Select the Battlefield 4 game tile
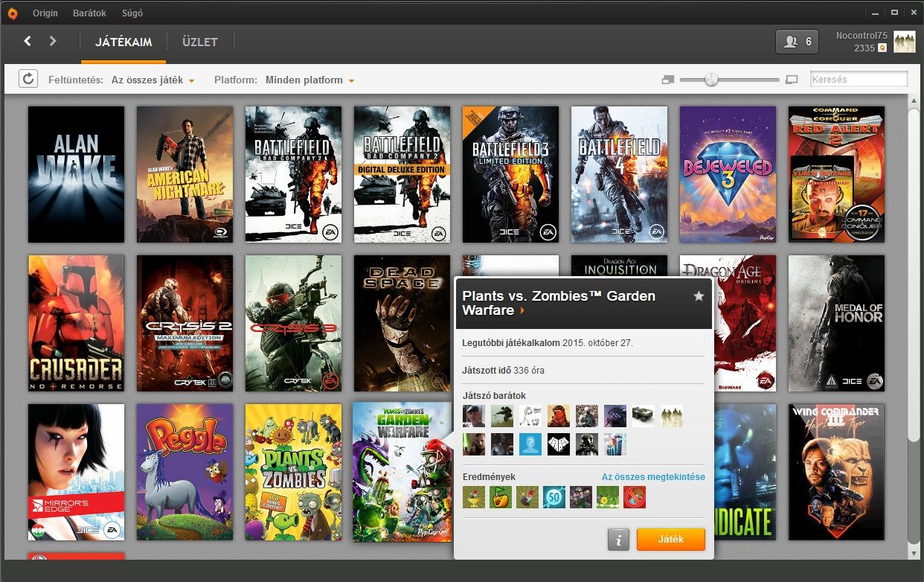Screen dimensions: 924x582 (x=620, y=174)
